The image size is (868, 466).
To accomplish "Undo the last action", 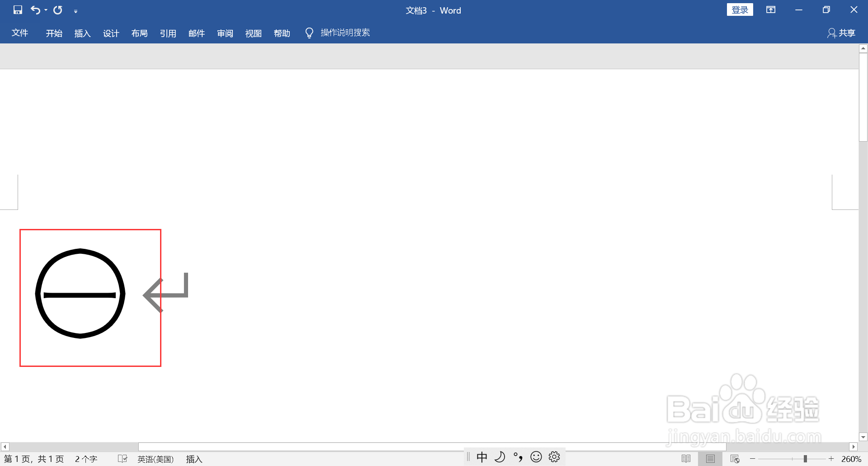I will (x=35, y=10).
